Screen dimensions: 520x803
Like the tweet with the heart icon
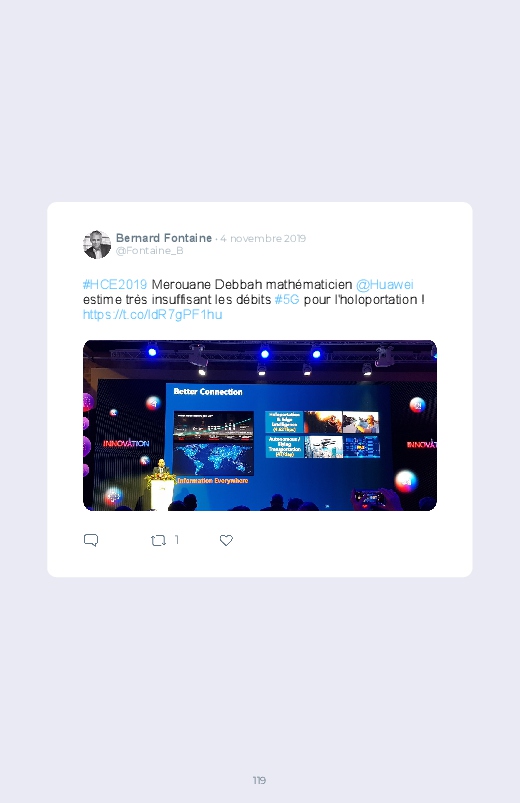(226, 540)
